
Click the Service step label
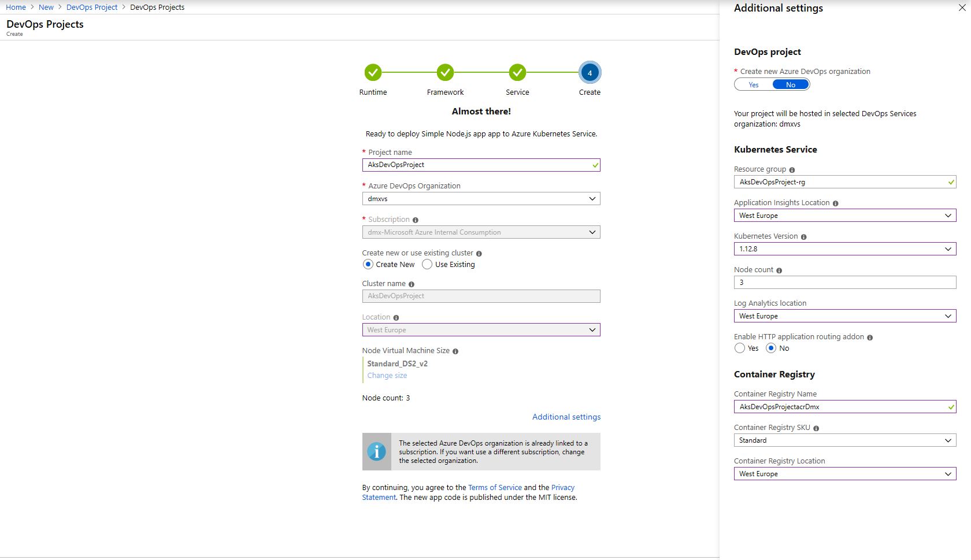(x=517, y=92)
